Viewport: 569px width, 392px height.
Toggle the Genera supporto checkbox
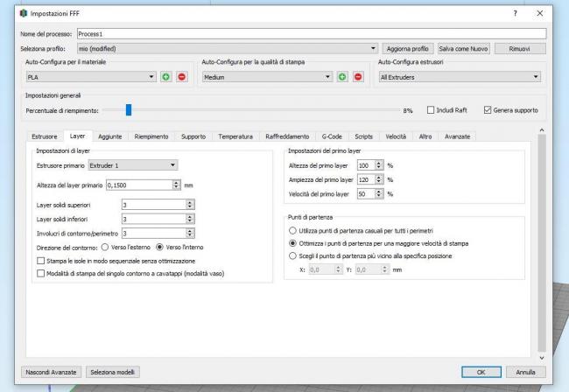pos(487,110)
